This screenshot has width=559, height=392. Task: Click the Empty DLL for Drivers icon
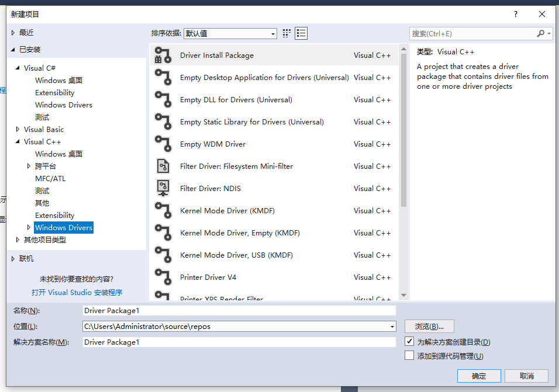163,100
